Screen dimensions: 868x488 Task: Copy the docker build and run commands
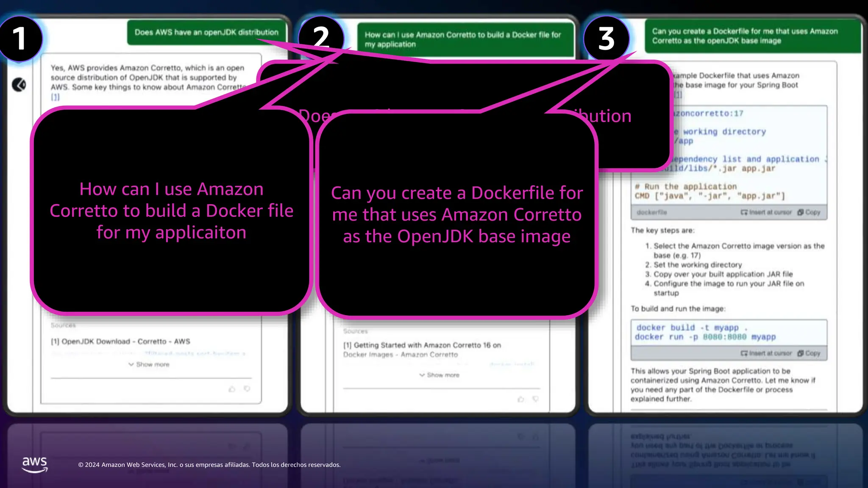809,353
